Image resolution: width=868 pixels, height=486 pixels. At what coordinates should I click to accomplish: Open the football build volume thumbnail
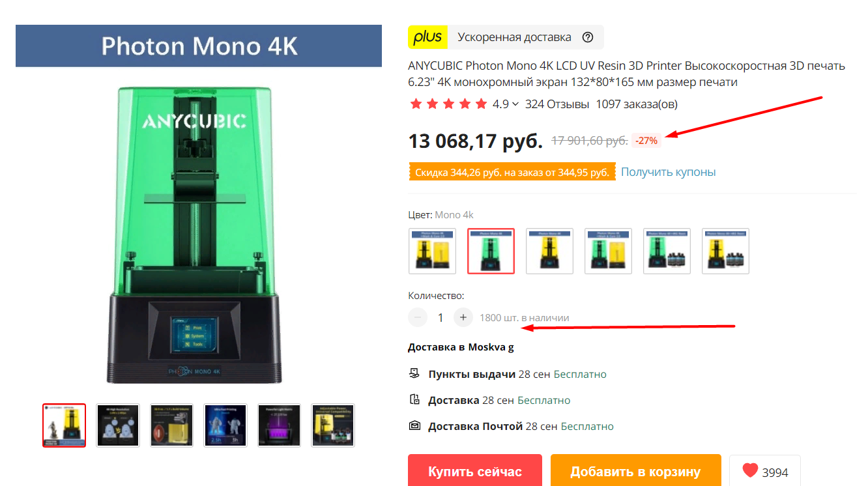(x=171, y=425)
